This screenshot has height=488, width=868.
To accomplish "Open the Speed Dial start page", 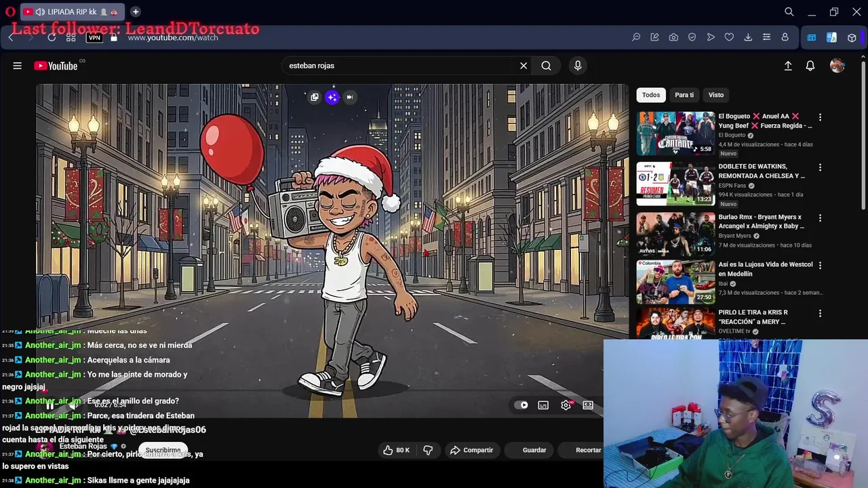I will (71, 37).
